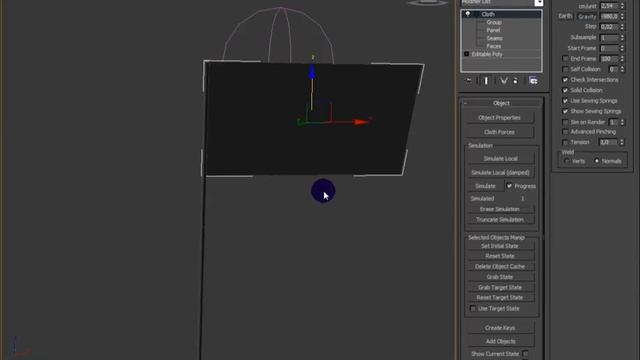Toggle Show Current State checkbox

525,354
